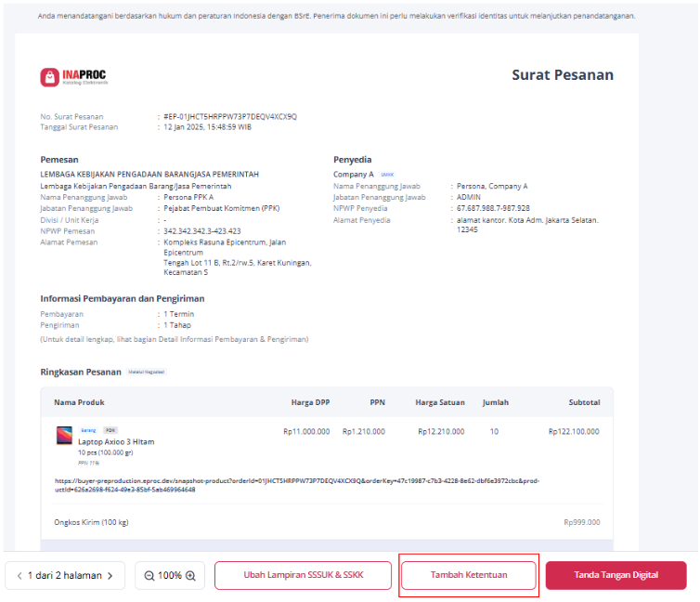Click the Penyedia section heading
Viewport: 700px width, 602px height.
[352, 160]
